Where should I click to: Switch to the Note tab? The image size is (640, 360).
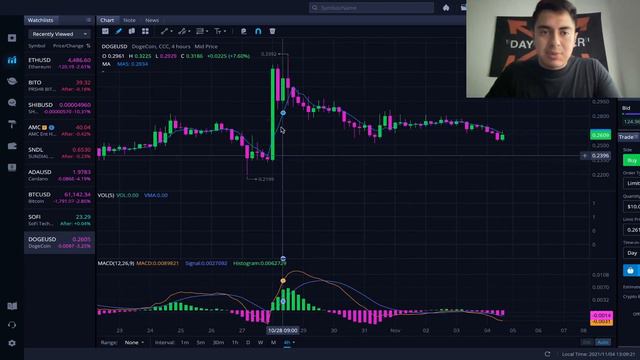point(129,20)
